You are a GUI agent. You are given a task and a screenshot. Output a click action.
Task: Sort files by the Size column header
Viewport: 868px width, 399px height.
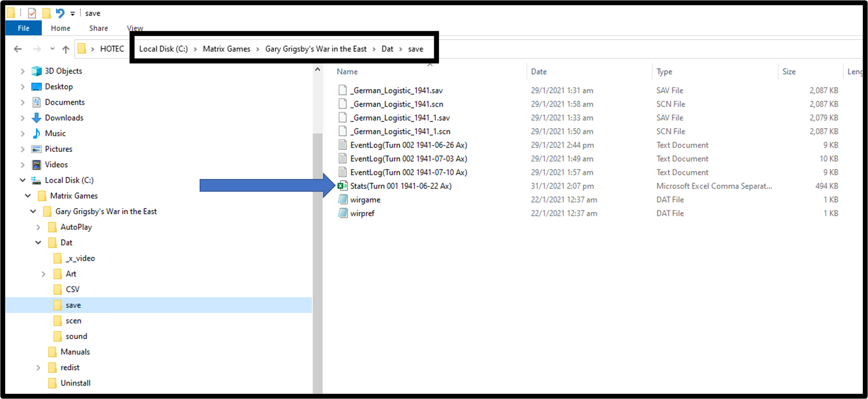click(x=789, y=72)
